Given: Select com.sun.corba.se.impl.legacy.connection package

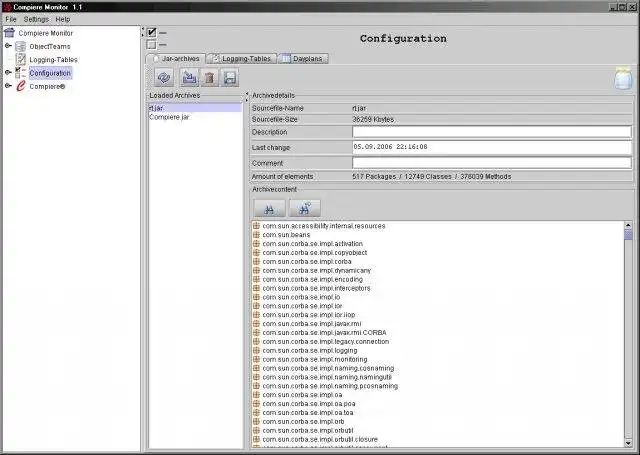Looking at the screenshot, I should tap(326, 342).
